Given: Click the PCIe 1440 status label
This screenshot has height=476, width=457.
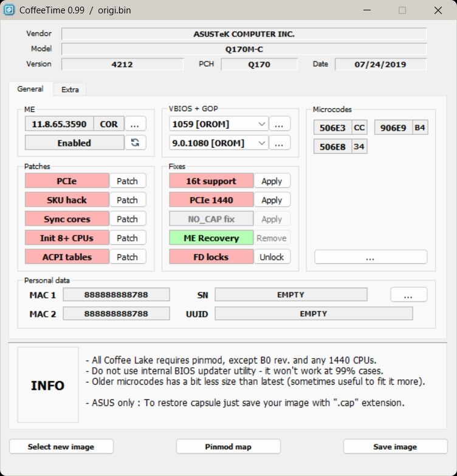Looking at the screenshot, I should 211,200.
